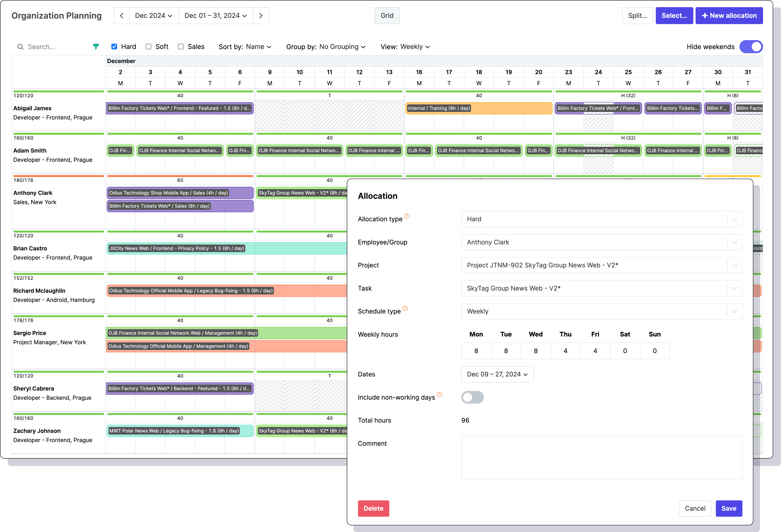Click the Split... button
This screenshot has width=781, height=532.
(x=637, y=16)
